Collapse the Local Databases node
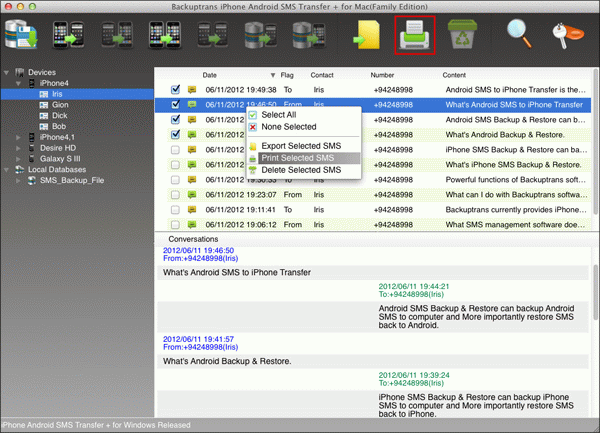 7,169
